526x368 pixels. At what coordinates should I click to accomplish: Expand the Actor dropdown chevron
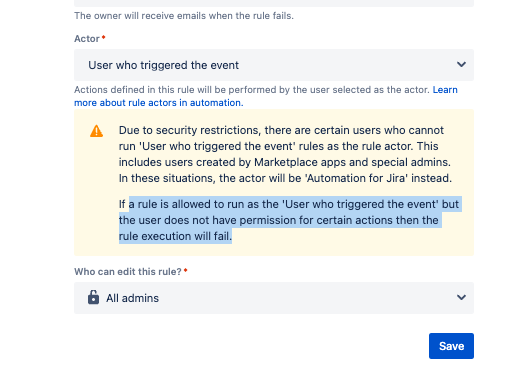point(461,64)
